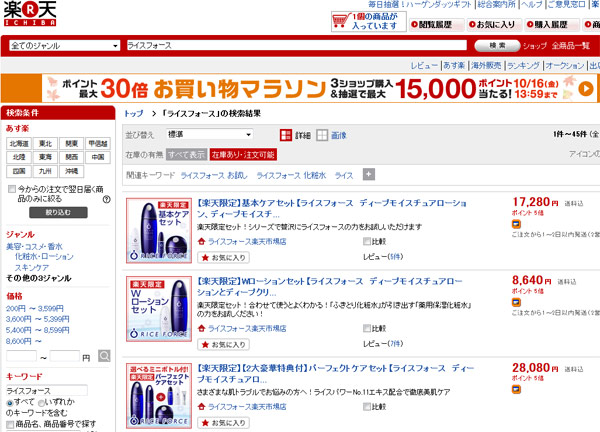Click shop home icon for 基本ケアセット
The width and height of the screenshot is (600, 432).
click(x=202, y=241)
